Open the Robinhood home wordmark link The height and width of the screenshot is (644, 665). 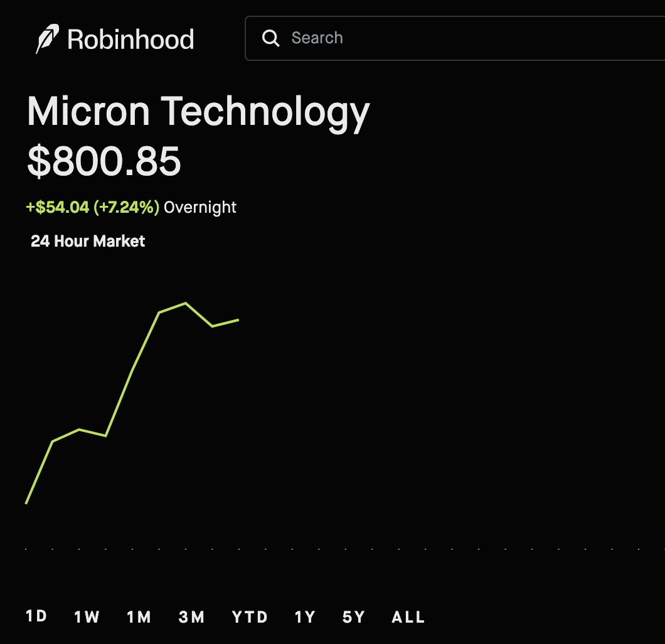point(130,40)
